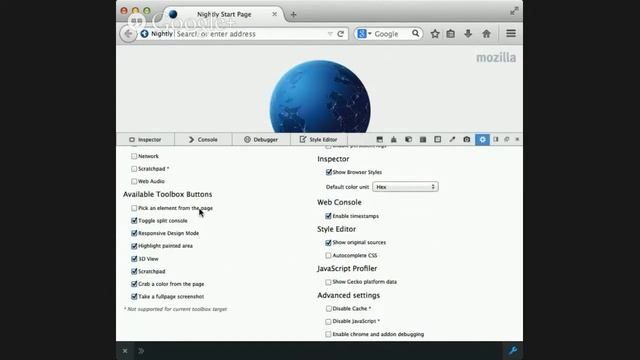Open the hamburger menu button

(511, 33)
